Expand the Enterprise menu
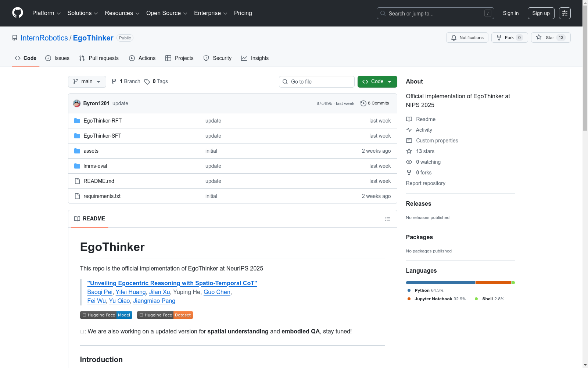This screenshot has width=588, height=368. (x=211, y=13)
